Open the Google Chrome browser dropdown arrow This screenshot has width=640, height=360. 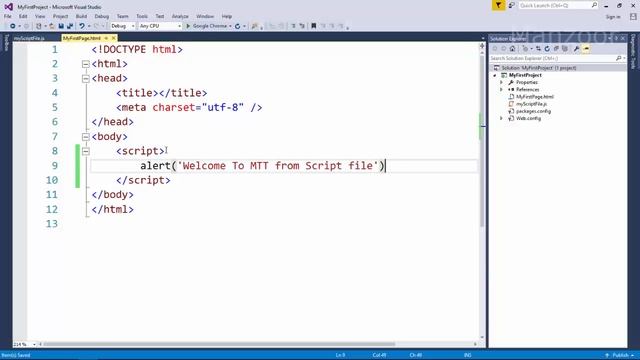coord(230,26)
